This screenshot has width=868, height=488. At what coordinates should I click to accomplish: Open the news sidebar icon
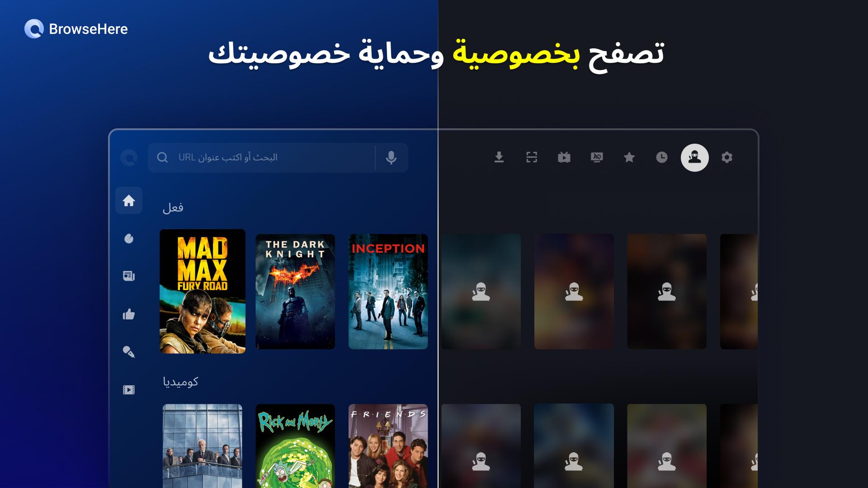129,276
